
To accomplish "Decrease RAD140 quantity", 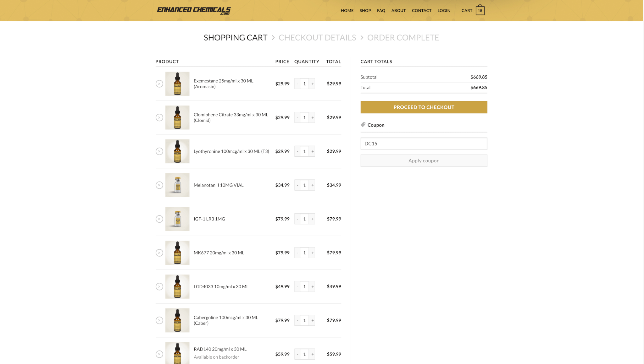I will pyautogui.click(x=297, y=354).
